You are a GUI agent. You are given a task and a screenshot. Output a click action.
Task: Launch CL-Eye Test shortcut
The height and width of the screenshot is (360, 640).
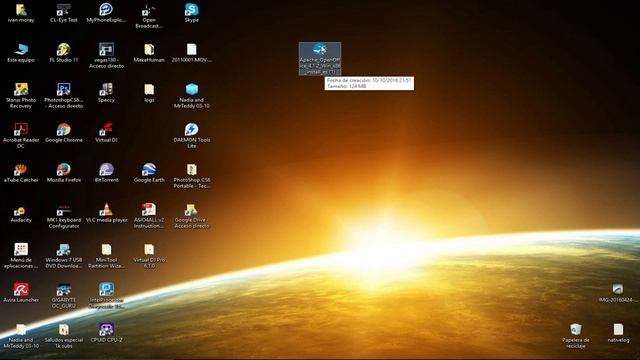(x=64, y=10)
